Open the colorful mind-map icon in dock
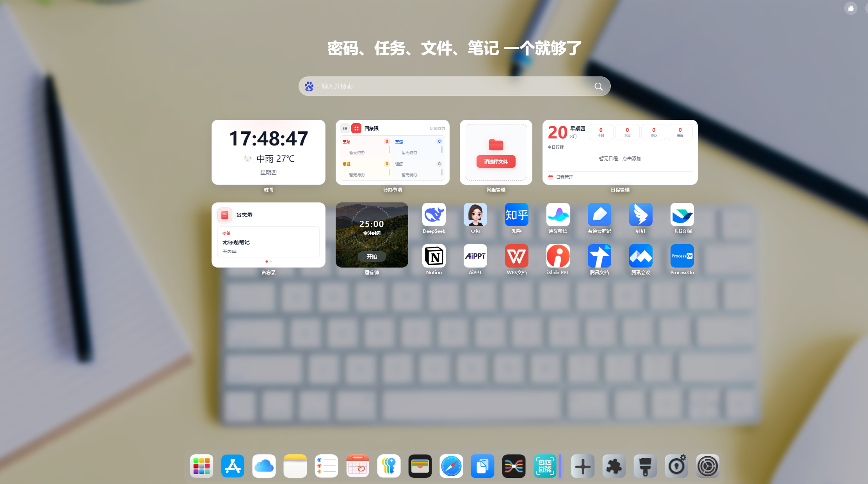 point(514,466)
